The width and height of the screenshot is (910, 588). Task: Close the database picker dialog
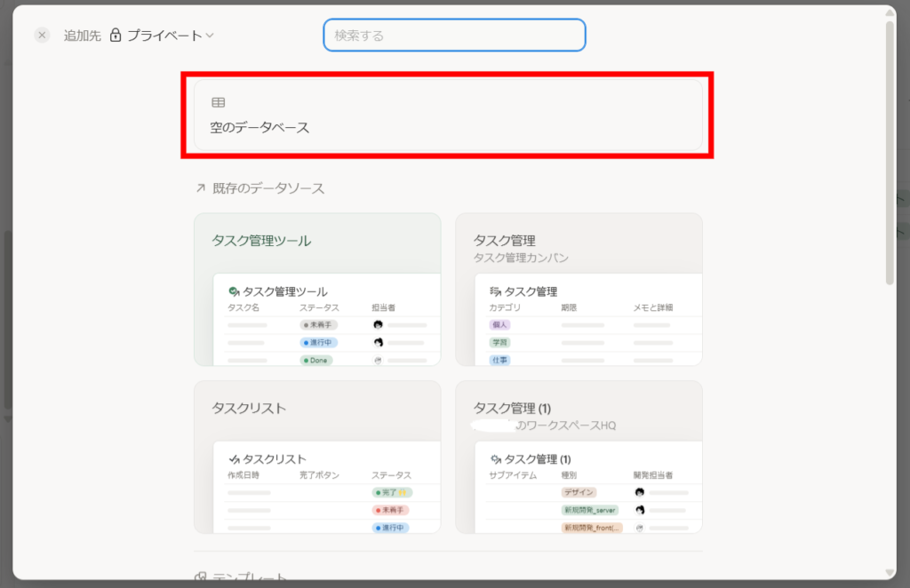tap(42, 36)
